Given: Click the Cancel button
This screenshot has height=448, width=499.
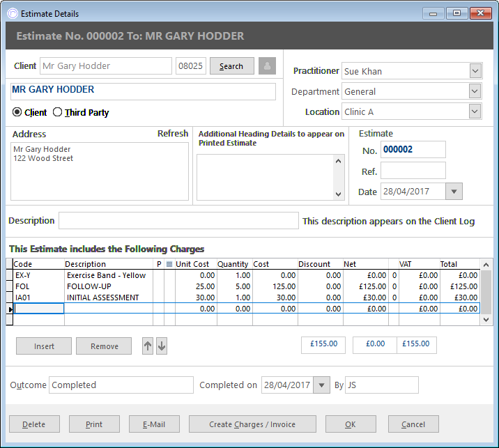Looking at the screenshot, I should pyautogui.click(x=413, y=424).
